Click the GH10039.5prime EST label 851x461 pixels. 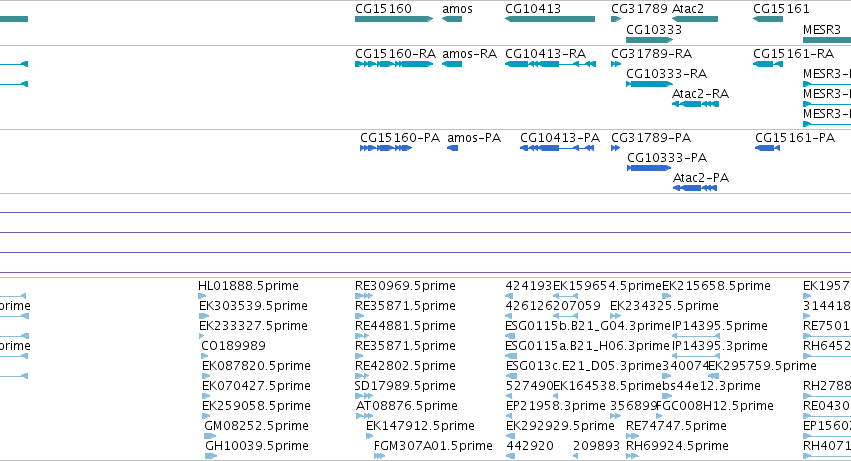[x=257, y=446]
